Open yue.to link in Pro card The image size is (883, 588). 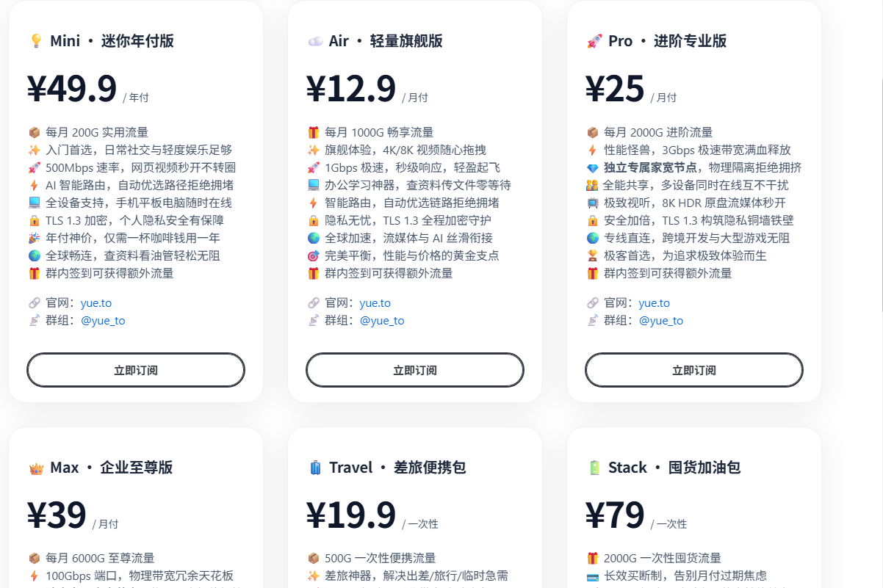[x=655, y=303]
